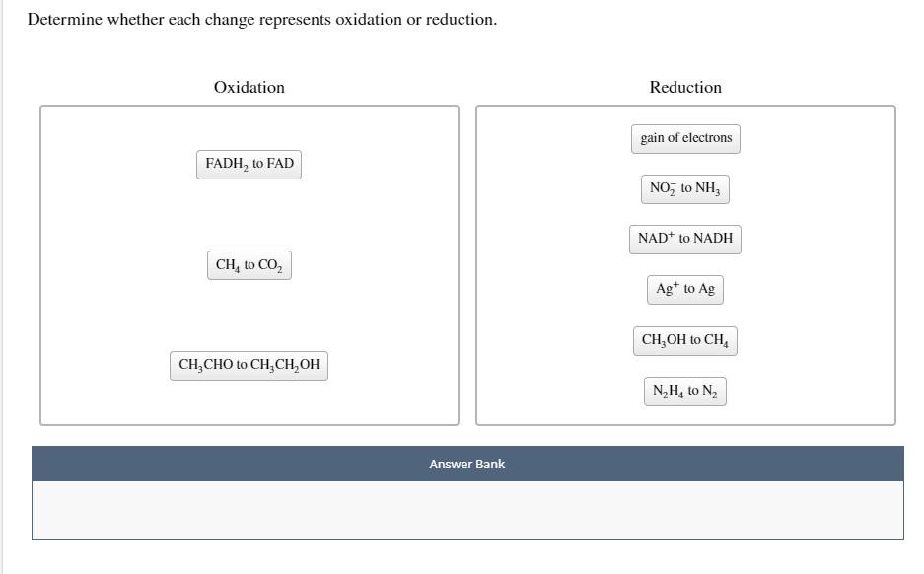This screenshot has height=574, width=924.
Task: Click the border of the Oxidation box
Action: [249, 106]
